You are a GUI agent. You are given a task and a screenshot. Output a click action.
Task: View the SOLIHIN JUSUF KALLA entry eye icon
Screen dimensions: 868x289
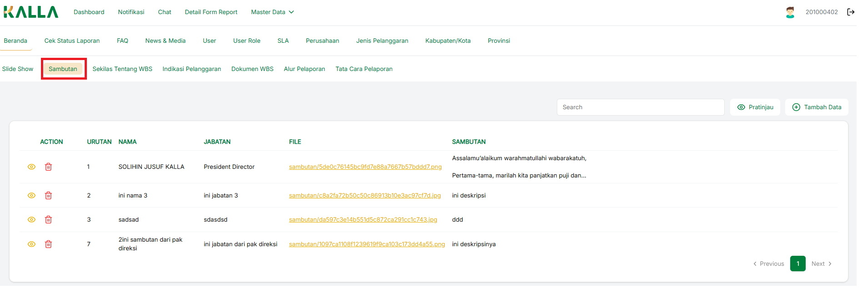click(x=31, y=167)
